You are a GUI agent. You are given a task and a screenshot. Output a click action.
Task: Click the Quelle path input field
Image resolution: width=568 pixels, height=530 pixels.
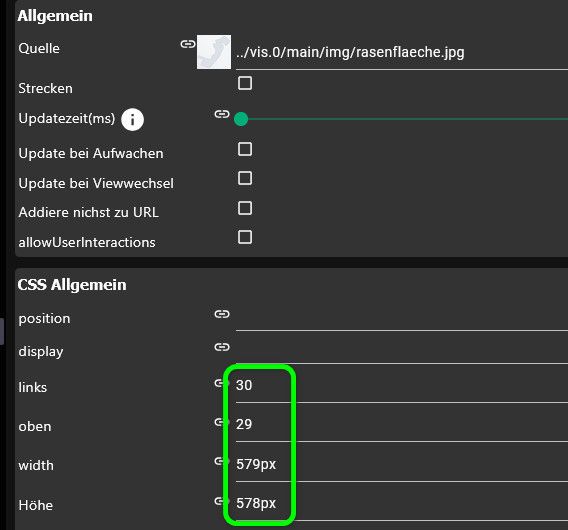(402, 53)
